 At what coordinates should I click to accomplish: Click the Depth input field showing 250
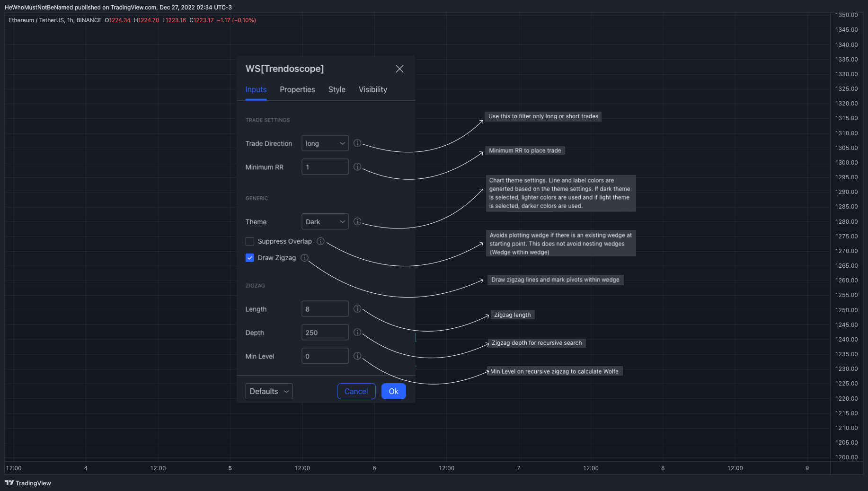pyautogui.click(x=325, y=333)
